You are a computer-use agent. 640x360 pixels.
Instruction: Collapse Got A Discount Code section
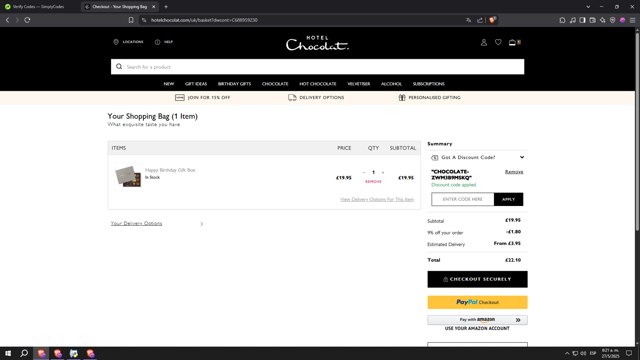click(477, 157)
